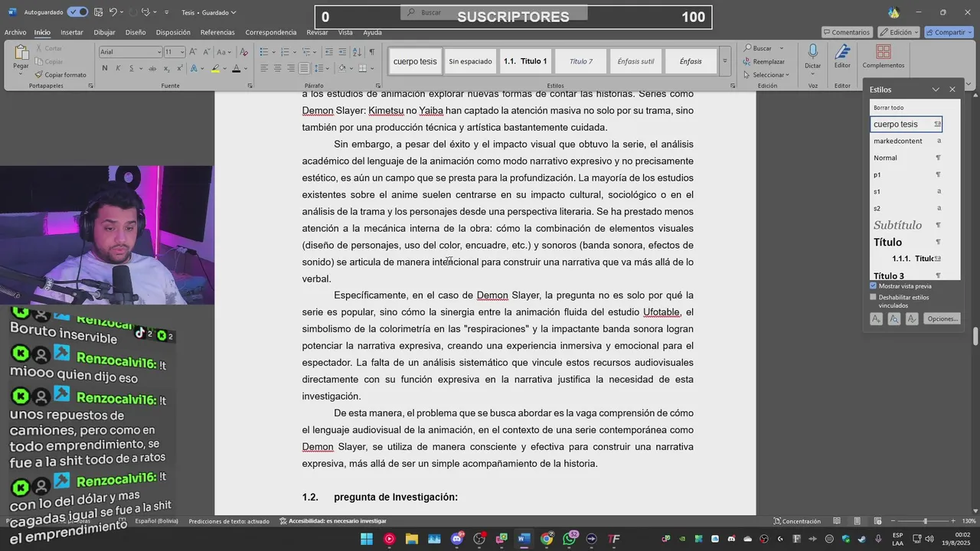Align text left
The width and height of the screenshot is (980, 551).
(264, 68)
